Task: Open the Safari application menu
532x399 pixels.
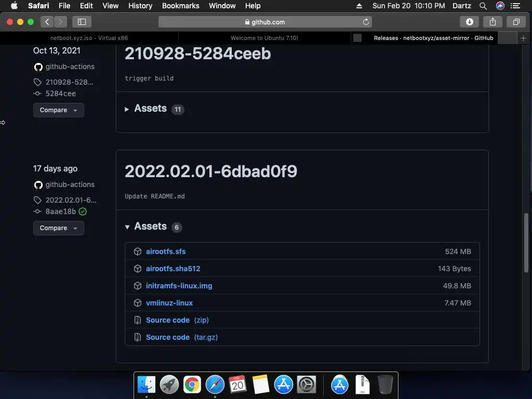Action: [x=38, y=6]
